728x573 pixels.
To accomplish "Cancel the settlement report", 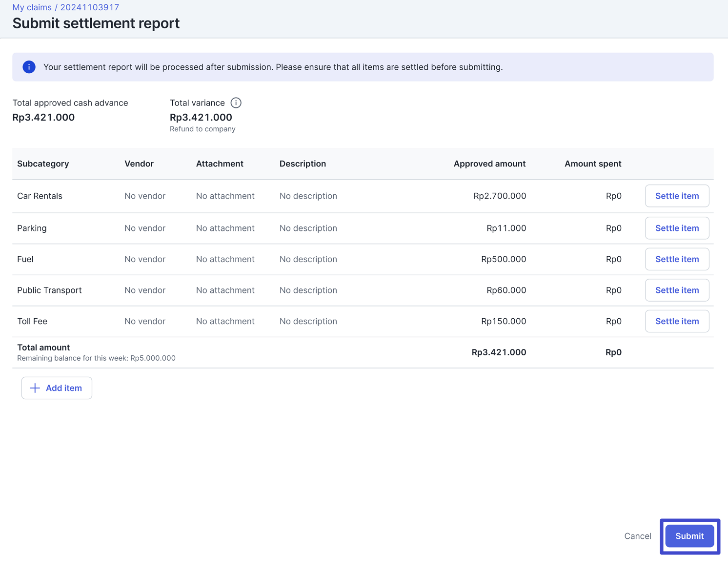I will click(638, 536).
